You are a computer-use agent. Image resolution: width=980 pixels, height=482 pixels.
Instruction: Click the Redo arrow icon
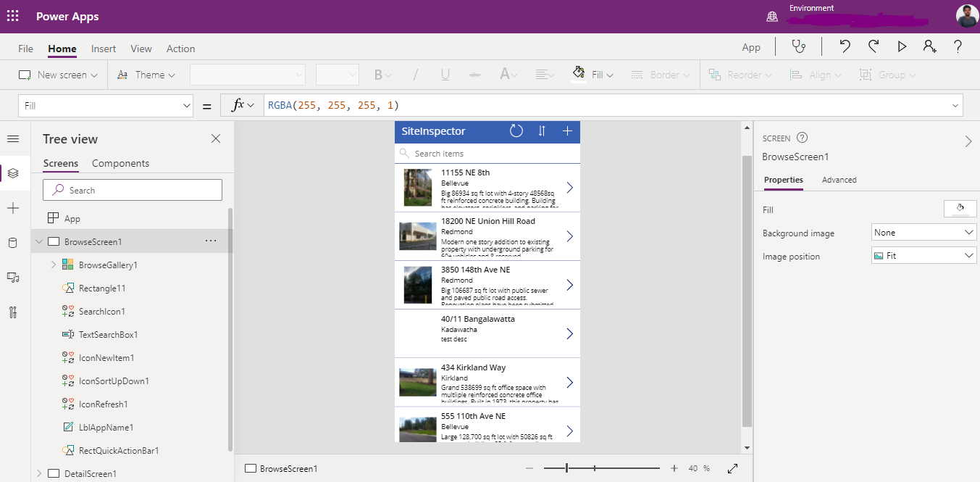[x=874, y=46]
